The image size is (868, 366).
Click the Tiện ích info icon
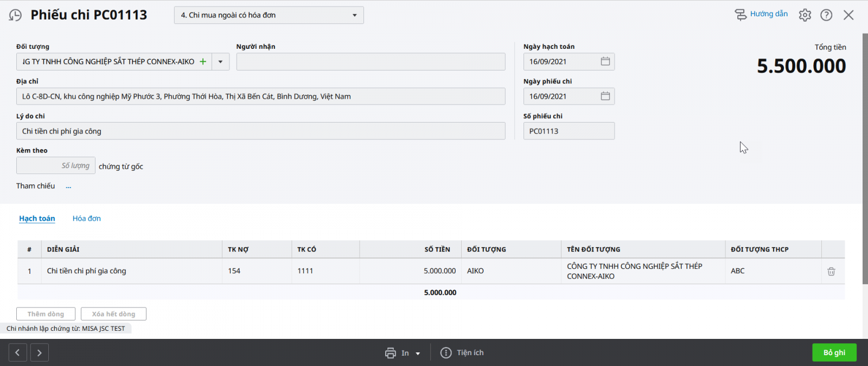tap(446, 353)
